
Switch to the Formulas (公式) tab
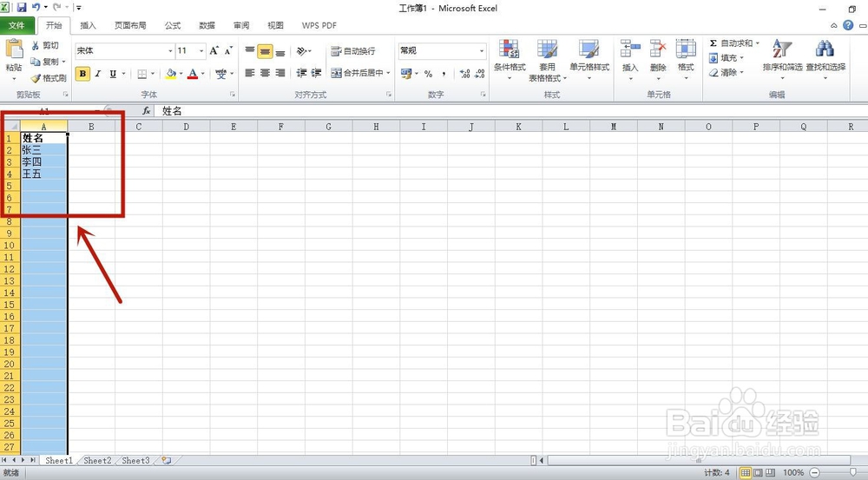tap(173, 25)
